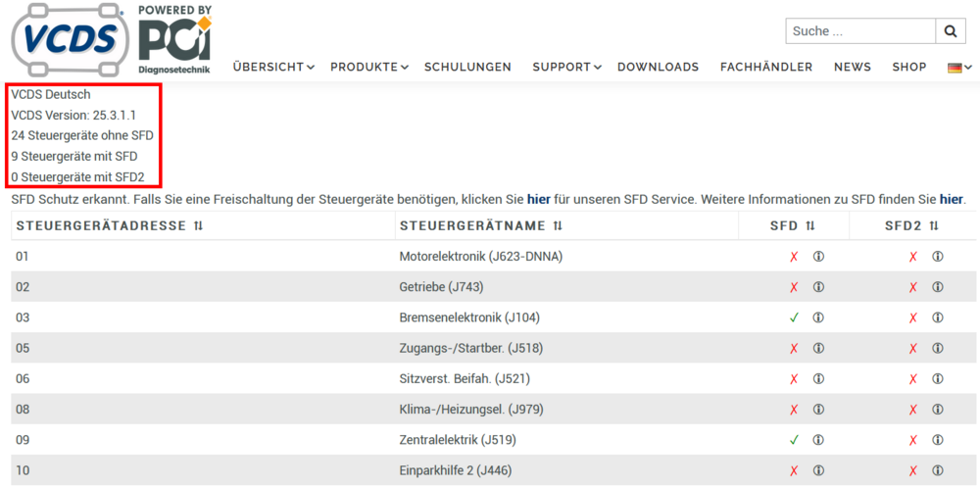Open SFD info icon for Sitzverst. Beifah. row
Viewport: 980px width, 488px height.
(x=818, y=378)
